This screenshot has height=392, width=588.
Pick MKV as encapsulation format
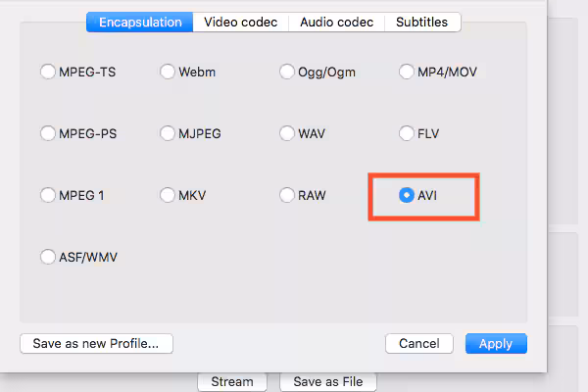pos(168,195)
